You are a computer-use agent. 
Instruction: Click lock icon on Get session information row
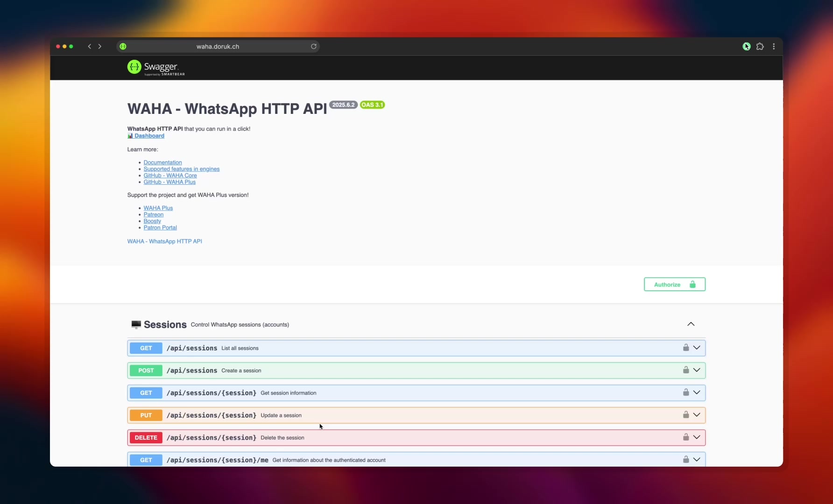pos(686,392)
